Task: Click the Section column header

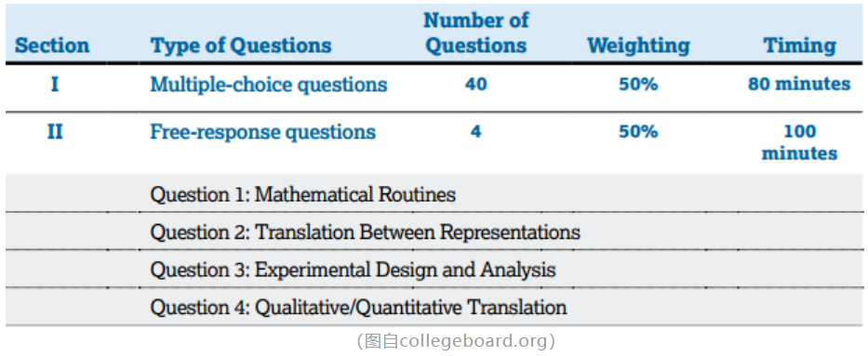Action: (x=52, y=46)
